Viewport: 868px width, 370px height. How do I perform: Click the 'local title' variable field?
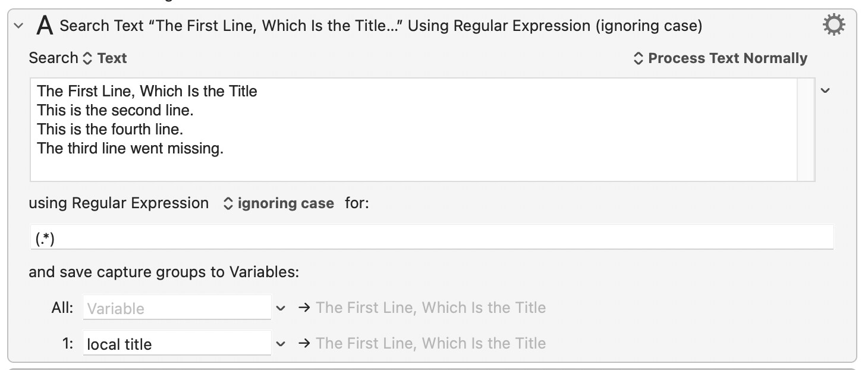pyautogui.click(x=177, y=344)
